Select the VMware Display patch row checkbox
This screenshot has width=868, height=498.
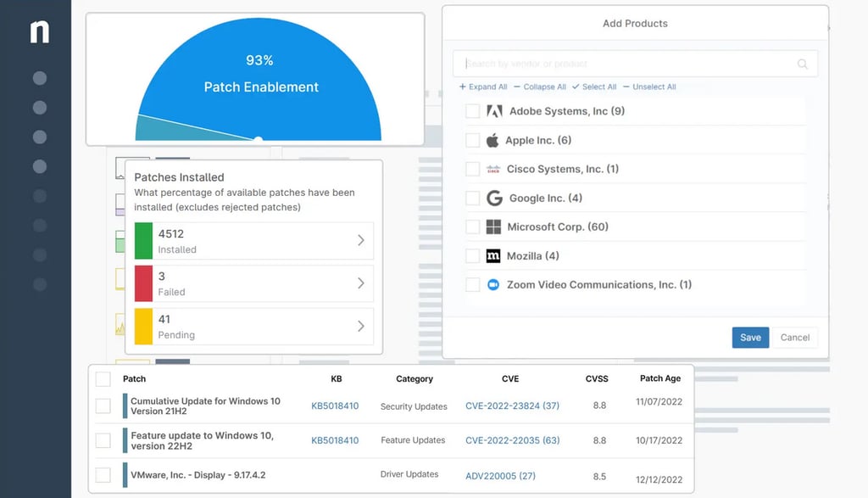103,474
